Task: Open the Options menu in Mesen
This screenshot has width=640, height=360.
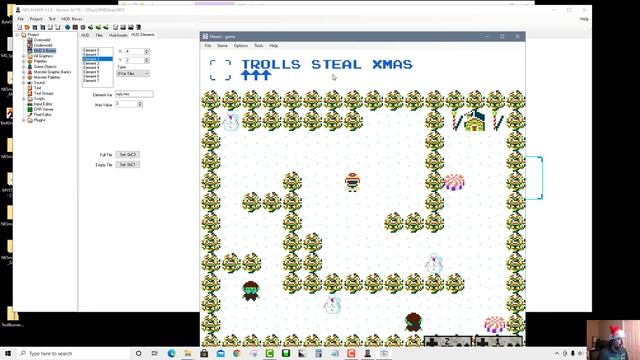Action: (241, 46)
